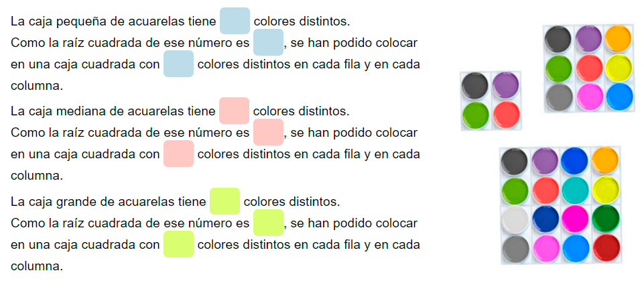
Task: Select the magenta paint in the 3x3 box
Action: 589,96
